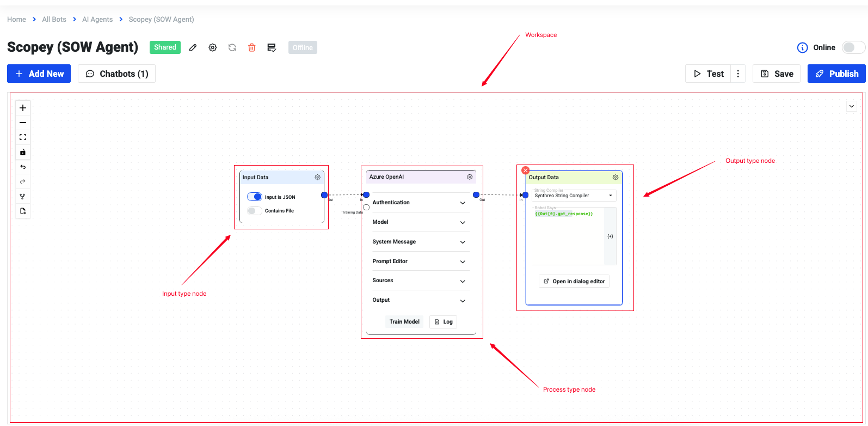Zoom in with the canvas plus button
The width and height of the screenshot is (868, 426).
coord(23,108)
